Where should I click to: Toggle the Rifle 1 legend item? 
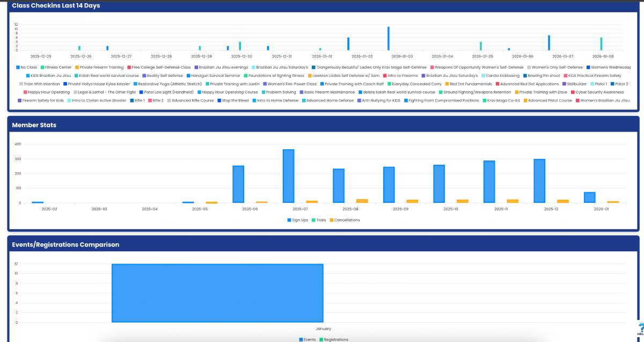click(137, 100)
